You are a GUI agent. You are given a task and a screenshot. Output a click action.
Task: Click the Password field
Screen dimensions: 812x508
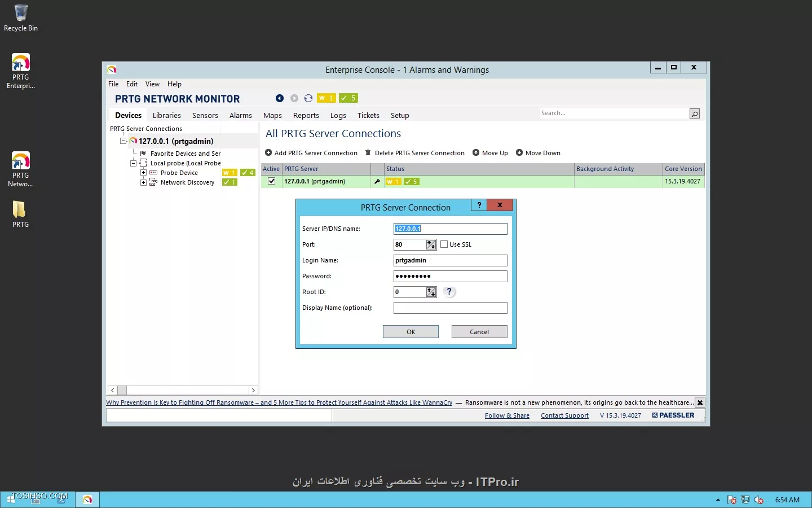coord(451,276)
